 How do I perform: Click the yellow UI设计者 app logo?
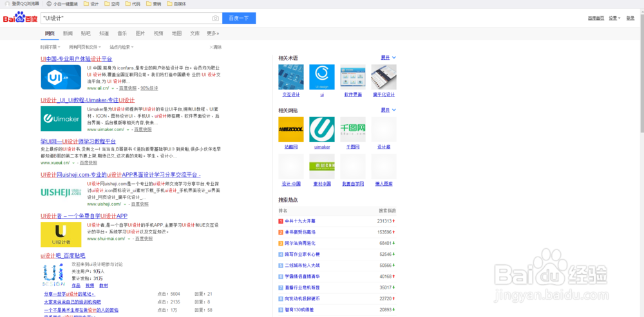[x=61, y=235]
